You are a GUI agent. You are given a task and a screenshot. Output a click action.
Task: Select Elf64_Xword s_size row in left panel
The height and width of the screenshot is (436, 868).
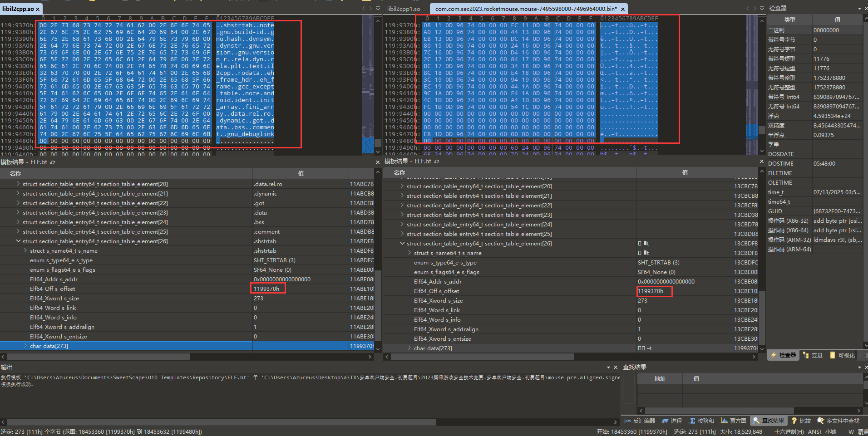188,299
